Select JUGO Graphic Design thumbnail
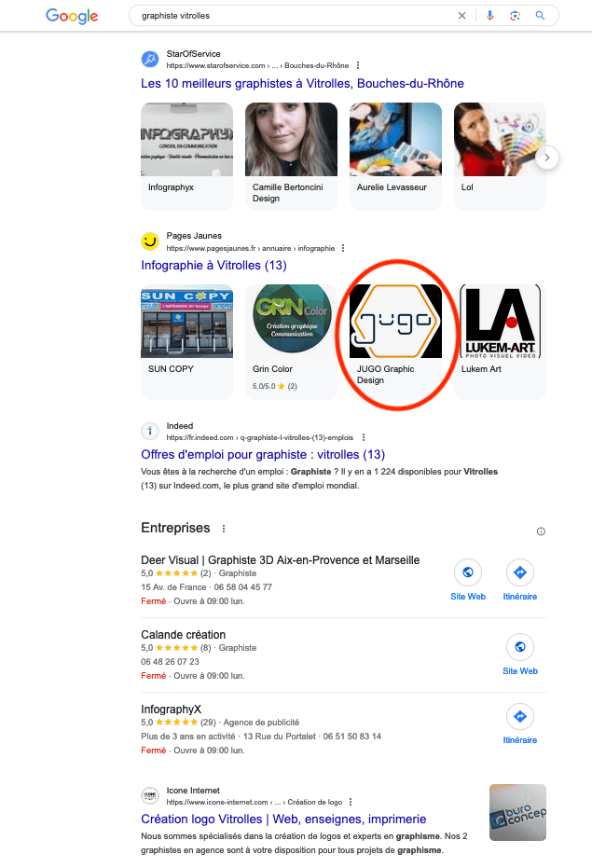The image size is (592, 868). click(395, 321)
